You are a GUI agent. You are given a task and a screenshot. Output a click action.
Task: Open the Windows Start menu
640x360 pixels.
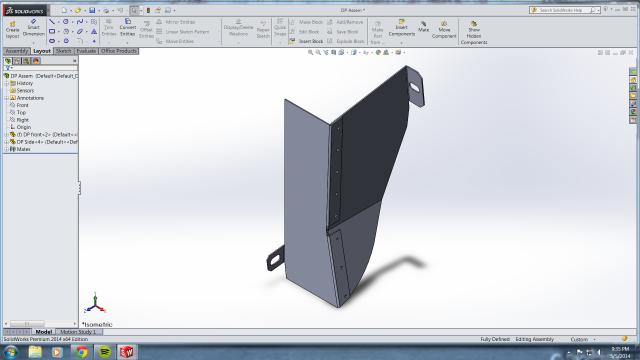pyautogui.click(x=11, y=352)
